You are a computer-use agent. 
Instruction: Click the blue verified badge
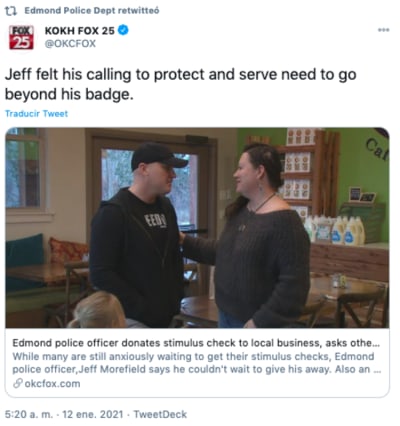tap(123, 31)
